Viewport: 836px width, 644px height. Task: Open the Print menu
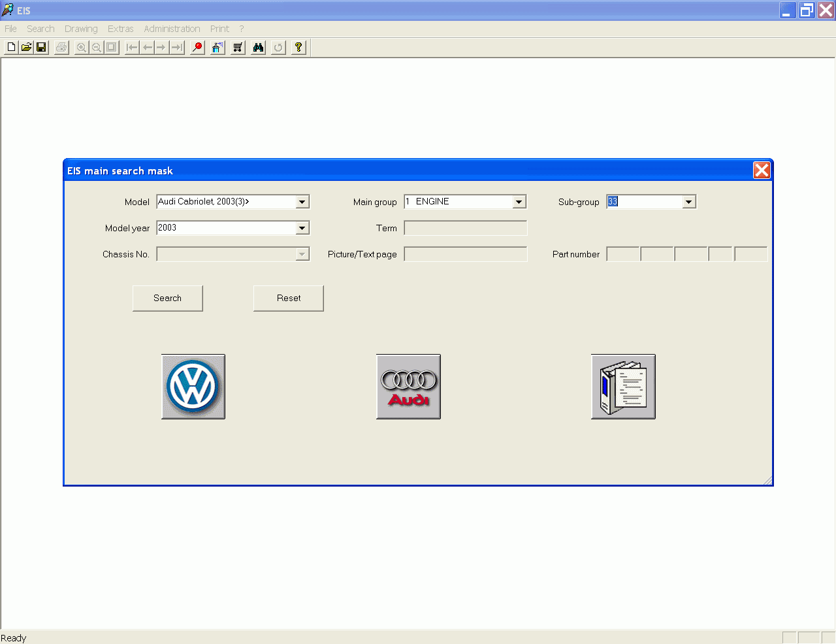pos(219,29)
